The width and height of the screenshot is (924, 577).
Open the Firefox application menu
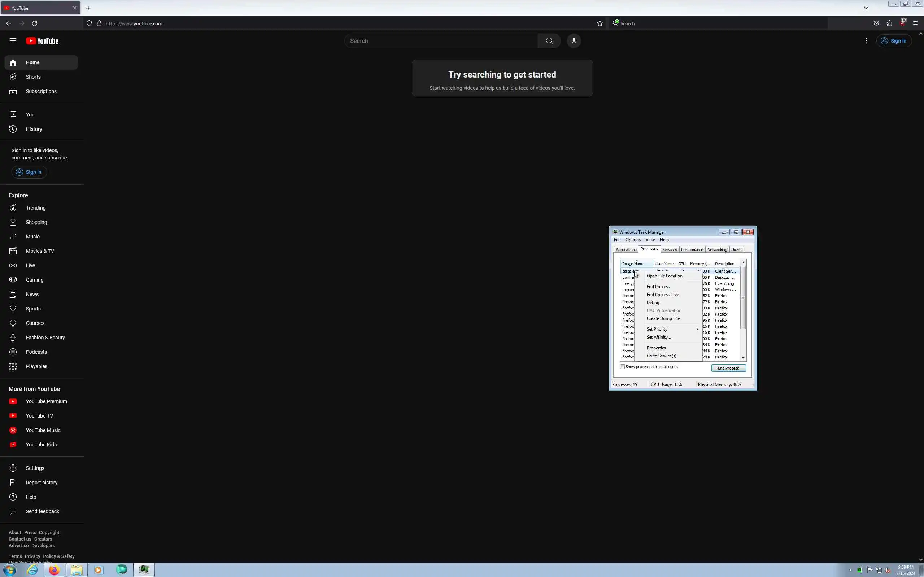915,23
